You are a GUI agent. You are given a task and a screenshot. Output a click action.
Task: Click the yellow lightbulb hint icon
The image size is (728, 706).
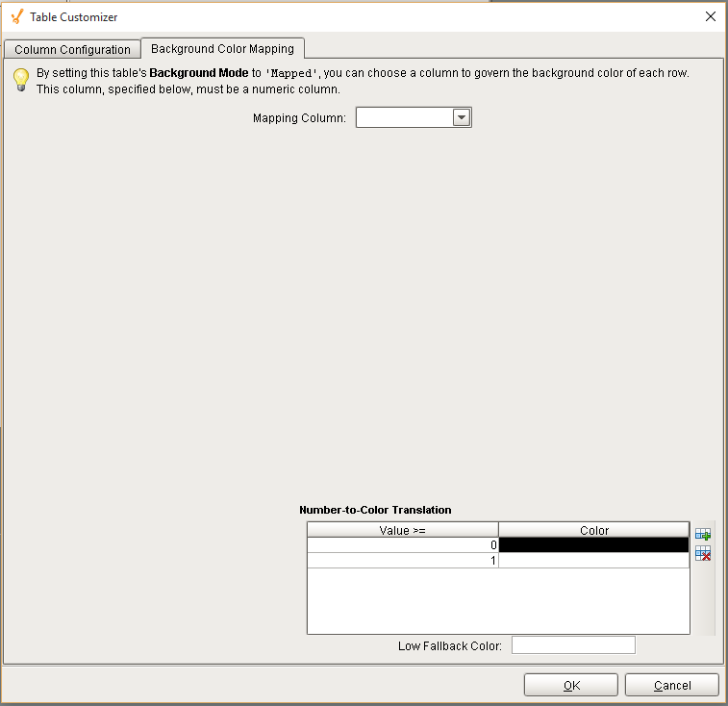[20, 80]
